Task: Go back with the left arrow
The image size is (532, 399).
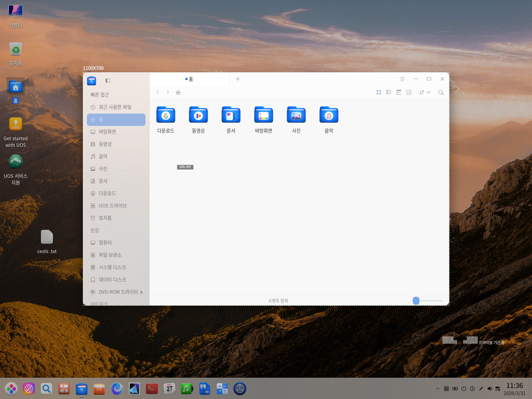Action: (x=158, y=92)
